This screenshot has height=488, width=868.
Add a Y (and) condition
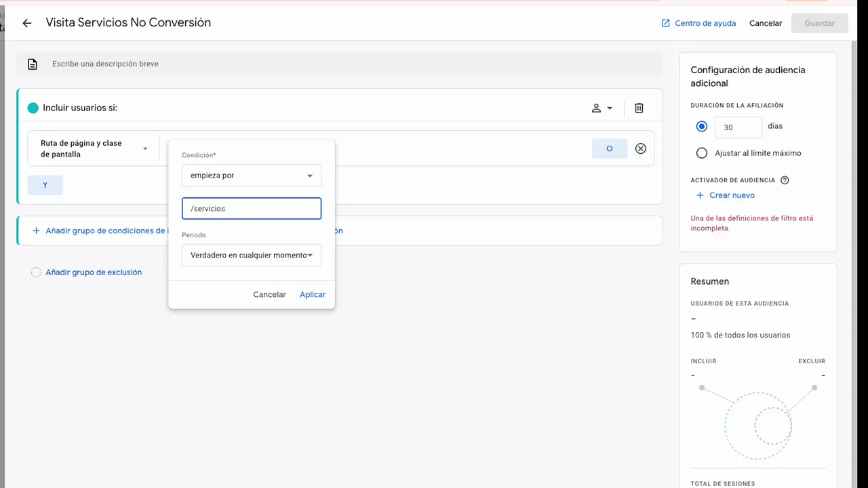pos(45,185)
